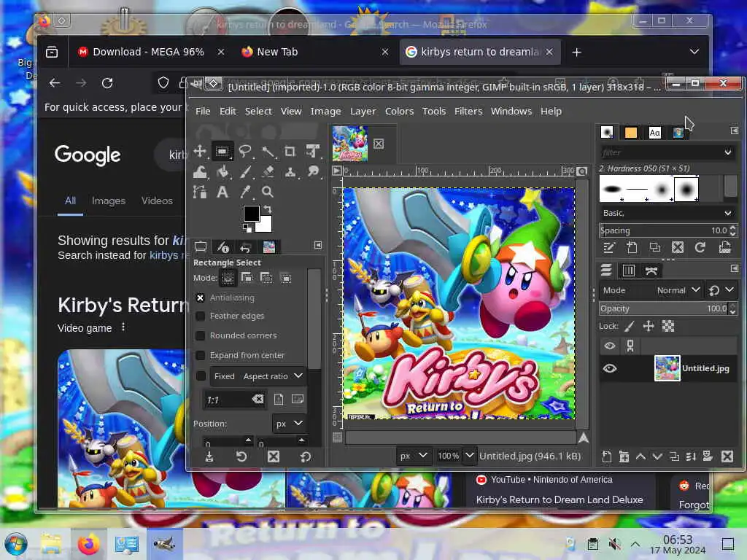Lower the layer one step
747x560 pixels.
pyautogui.click(x=657, y=456)
